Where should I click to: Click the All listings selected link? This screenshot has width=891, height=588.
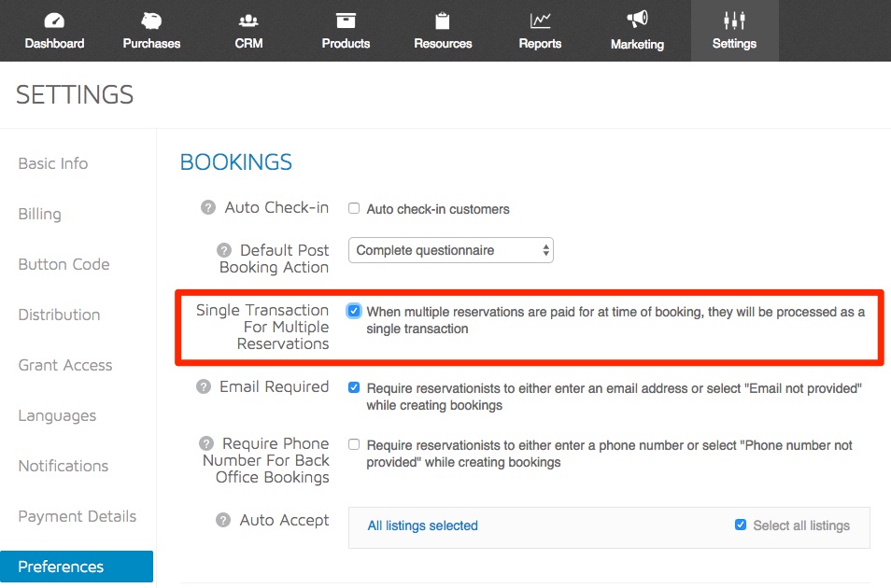click(x=423, y=525)
